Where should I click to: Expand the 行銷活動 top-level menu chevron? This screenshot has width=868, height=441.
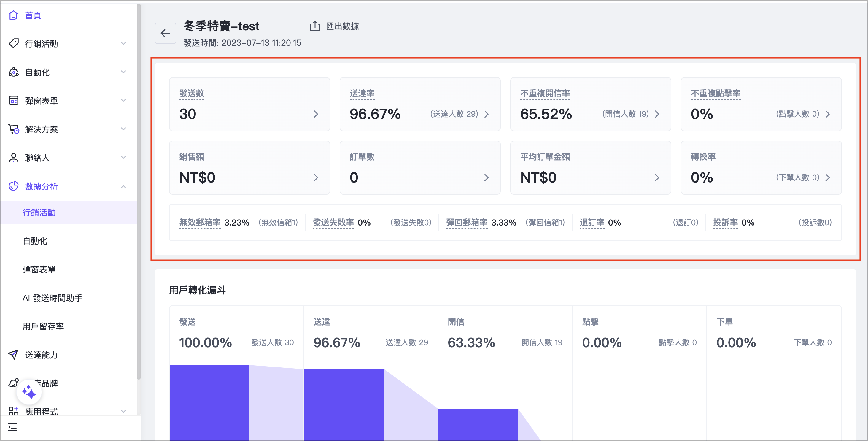click(x=123, y=44)
